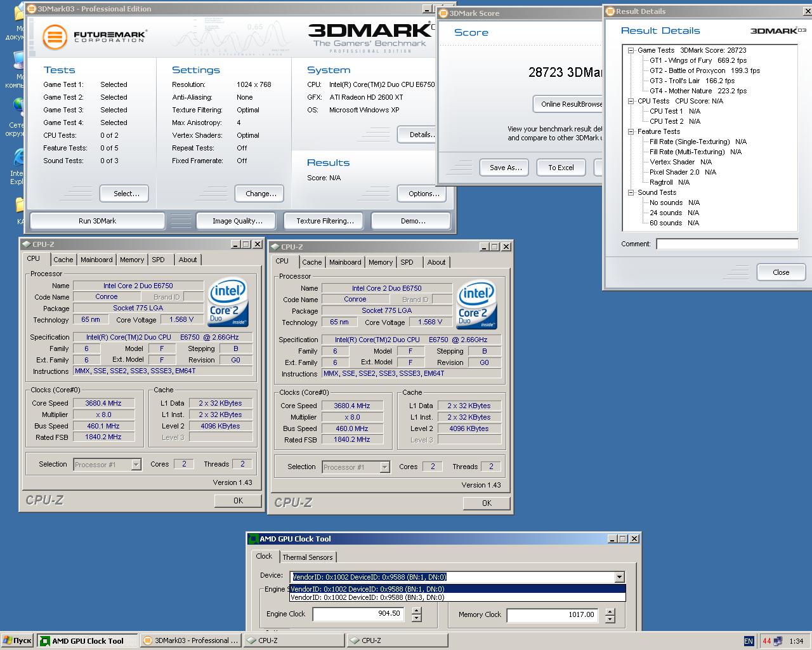The height and width of the screenshot is (650, 812).
Task: Collapse the Feature Tests tree node
Action: tap(631, 131)
